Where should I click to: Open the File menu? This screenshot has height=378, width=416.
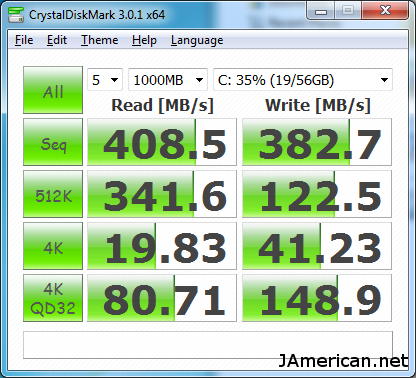pyautogui.click(x=24, y=40)
